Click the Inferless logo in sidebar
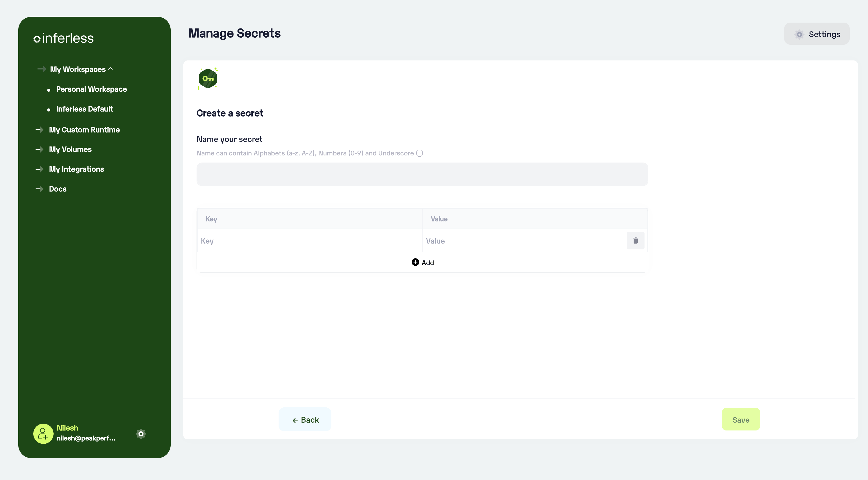Screen dimensions: 868x480 pyautogui.click(x=63, y=38)
